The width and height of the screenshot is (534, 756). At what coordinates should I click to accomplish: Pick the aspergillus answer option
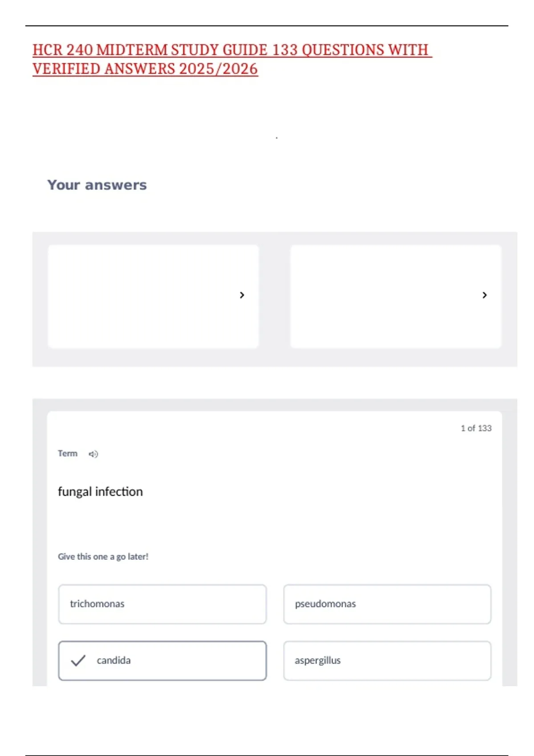(x=387, y=660)
